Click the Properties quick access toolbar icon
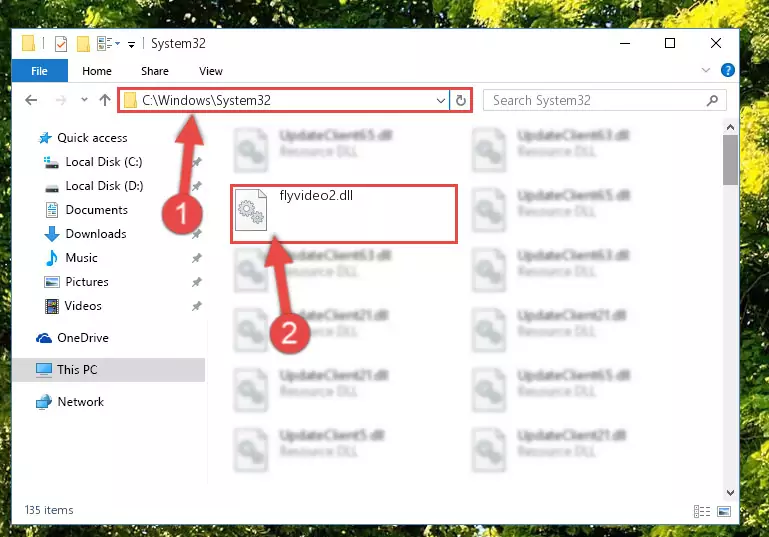769x537 pixels. tap(61, 44)
